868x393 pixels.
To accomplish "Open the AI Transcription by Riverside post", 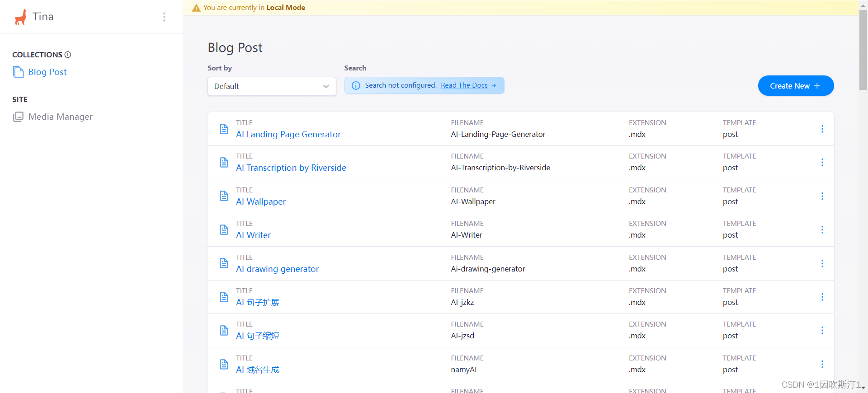I will tap(291, 168).
